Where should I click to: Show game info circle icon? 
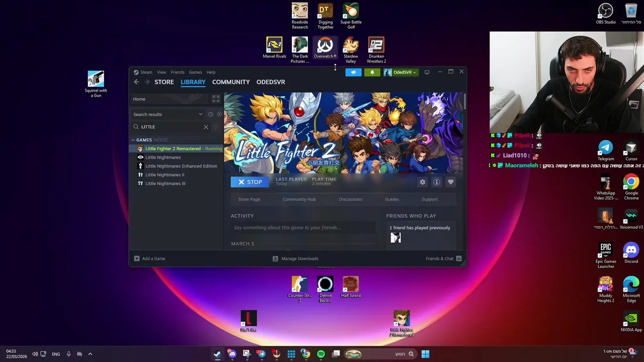[x=437, y=182]
